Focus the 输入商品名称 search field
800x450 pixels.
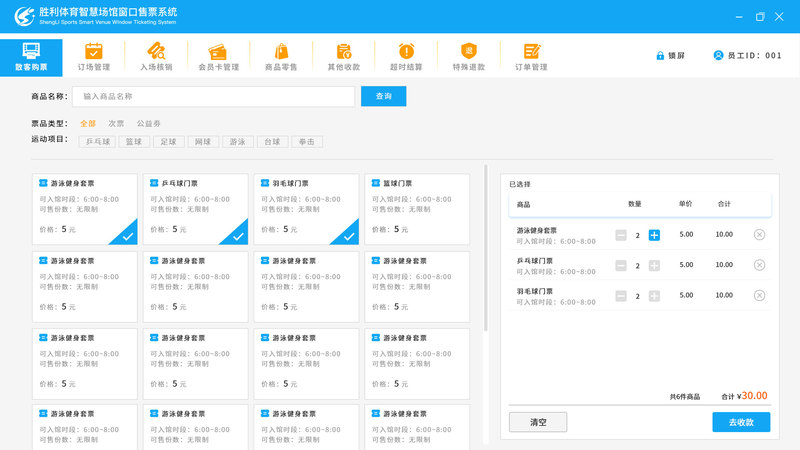(214, 96)
